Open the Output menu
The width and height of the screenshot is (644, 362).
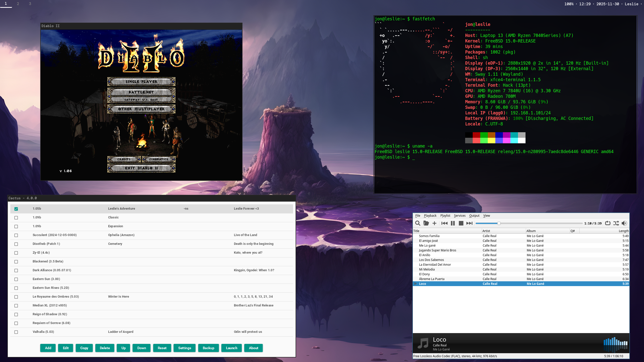click(474, 216)
